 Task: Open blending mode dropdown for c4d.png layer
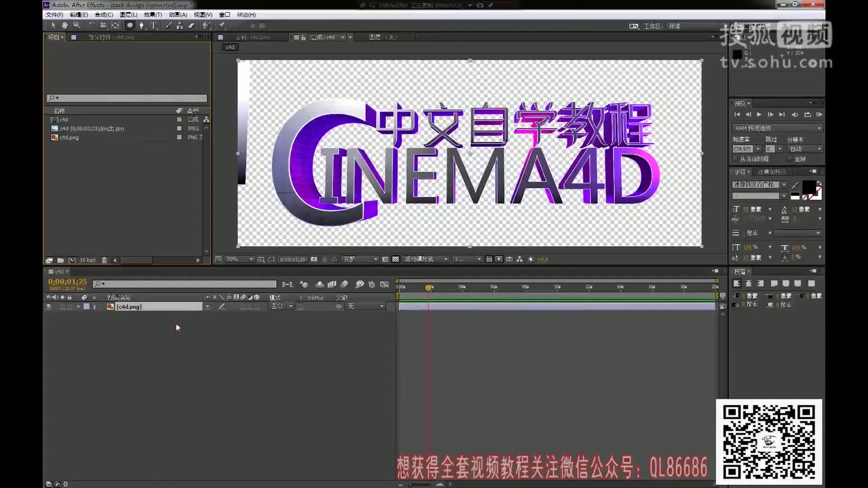coord(282,306)
